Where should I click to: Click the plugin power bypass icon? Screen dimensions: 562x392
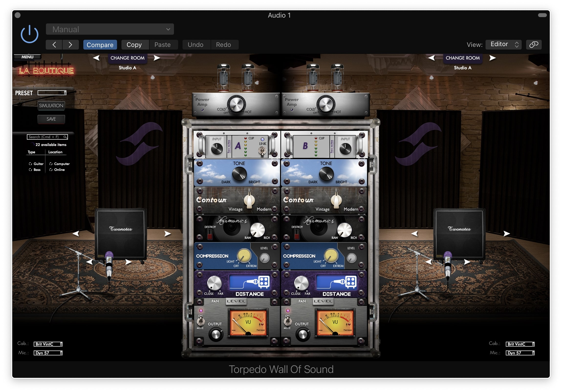click(29, 34)
